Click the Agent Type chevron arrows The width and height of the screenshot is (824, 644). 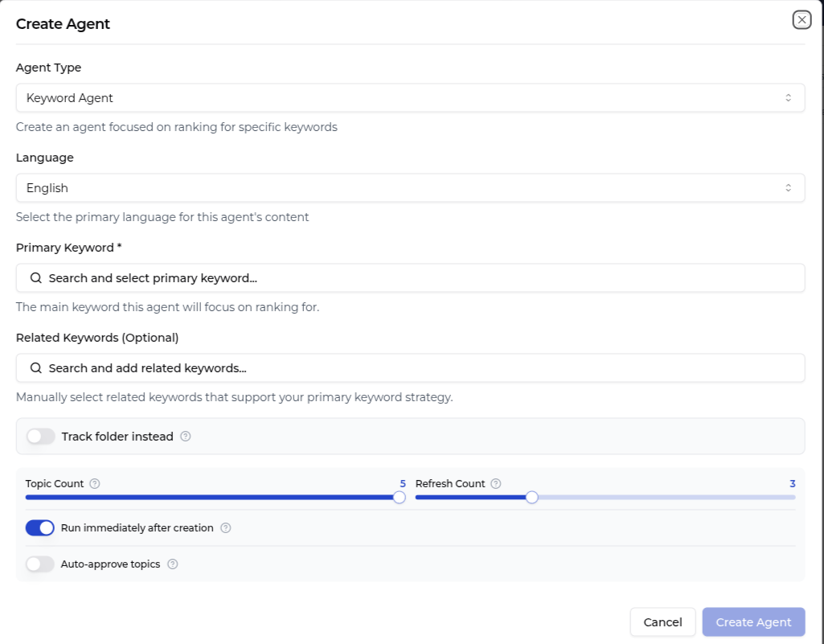tap(789, 98)
